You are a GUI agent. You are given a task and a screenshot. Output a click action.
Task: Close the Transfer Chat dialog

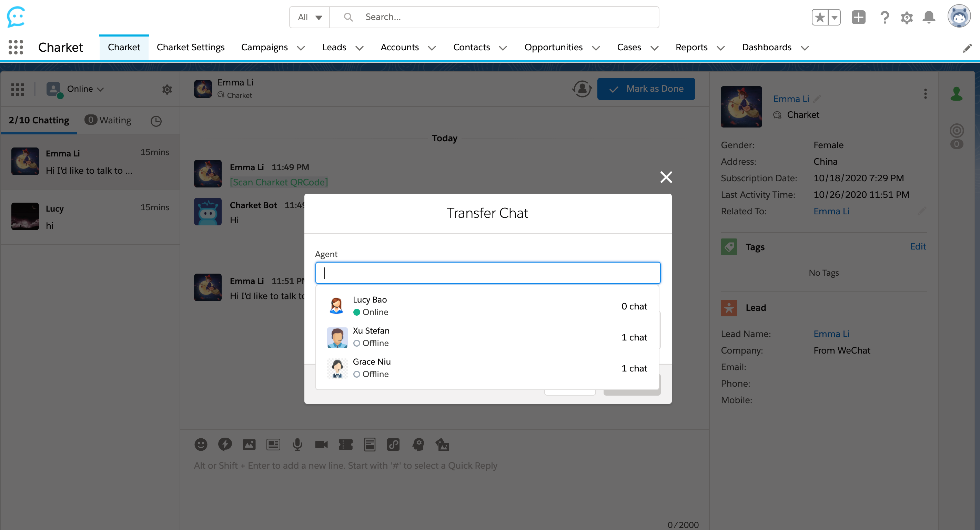[x=666, y=177]
